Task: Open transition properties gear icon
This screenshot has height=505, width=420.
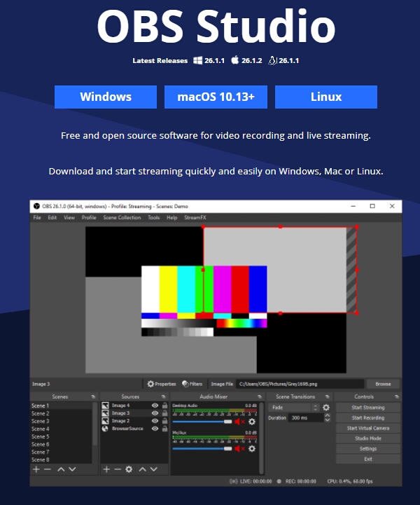Action: [326, 408]
